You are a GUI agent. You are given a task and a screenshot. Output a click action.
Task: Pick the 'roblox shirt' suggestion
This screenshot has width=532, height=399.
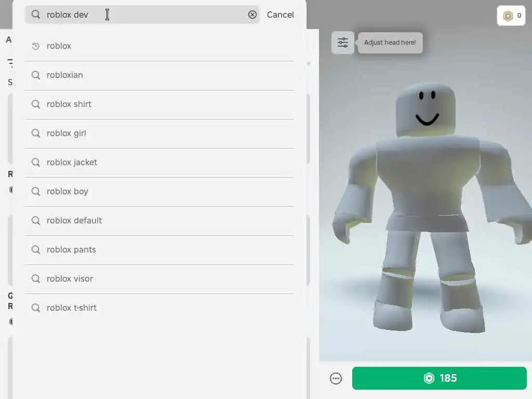tap(159, 104)
